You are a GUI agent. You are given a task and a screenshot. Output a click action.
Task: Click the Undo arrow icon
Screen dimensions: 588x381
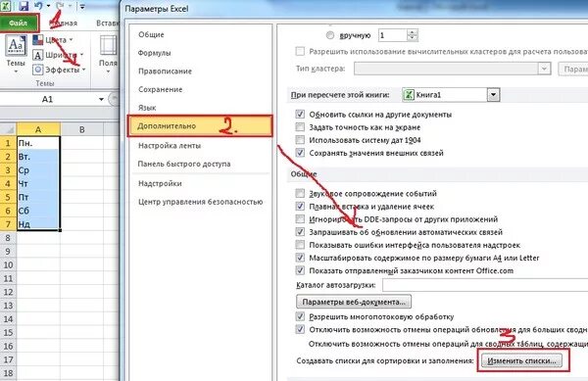coord(38,6)
